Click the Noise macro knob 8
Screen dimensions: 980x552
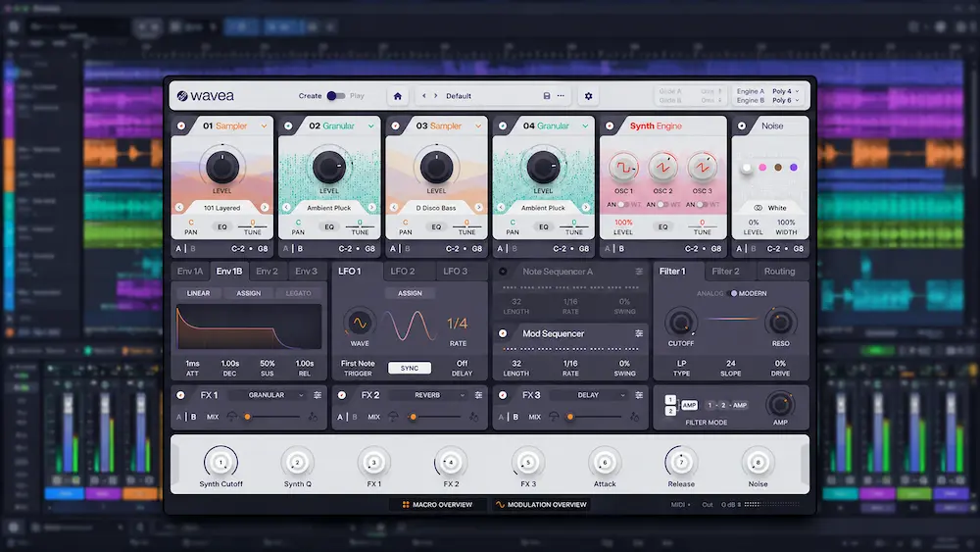click(x=758, y=463)
